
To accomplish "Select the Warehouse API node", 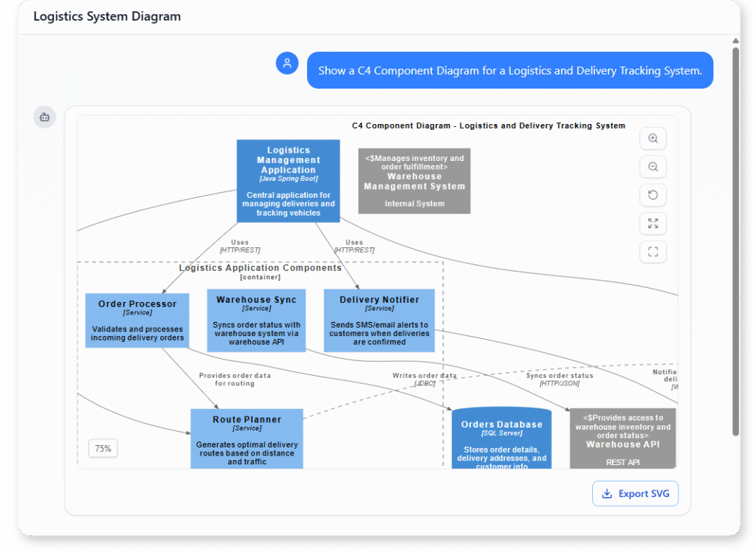I will tap(622, 438).
